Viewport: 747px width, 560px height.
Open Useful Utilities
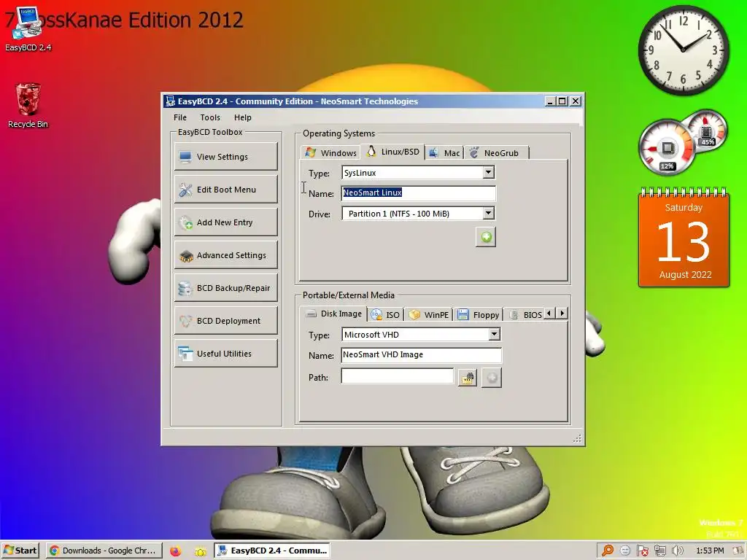point(226,354)
